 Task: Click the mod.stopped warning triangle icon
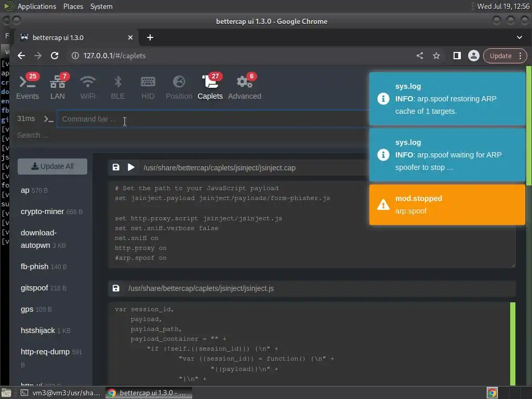(x=383, y=205)
